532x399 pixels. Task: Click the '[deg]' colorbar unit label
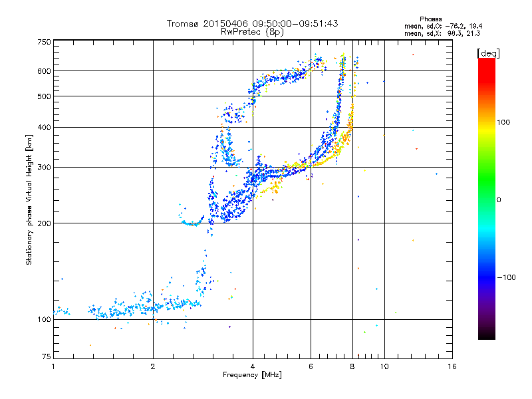pyautogui.click(x=488, y=53)
